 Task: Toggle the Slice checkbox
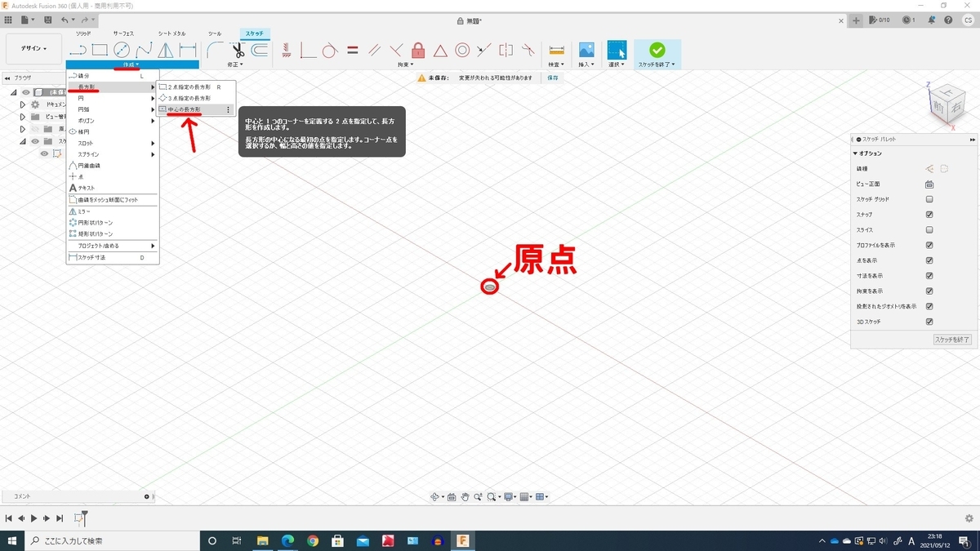929,229
